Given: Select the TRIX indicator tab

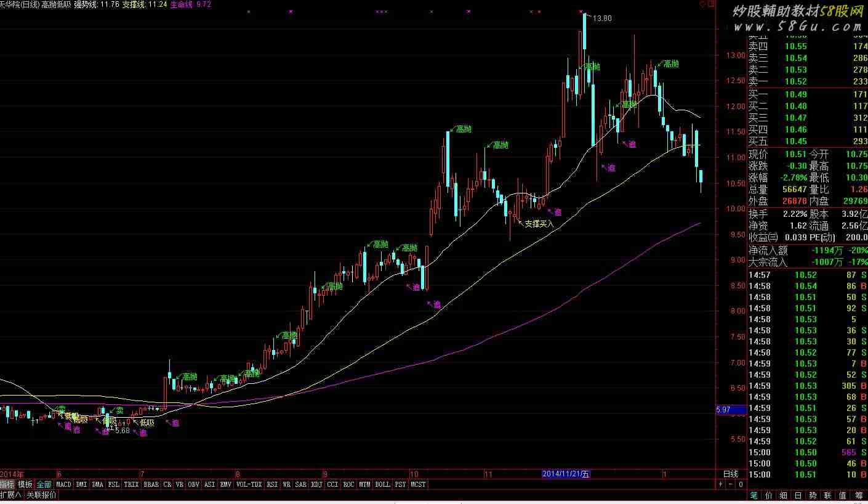Looking at the screenshot, I should click(131, 484).
